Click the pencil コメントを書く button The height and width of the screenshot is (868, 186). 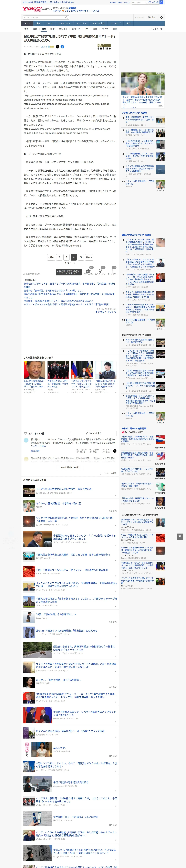click(x=93, y=433)
